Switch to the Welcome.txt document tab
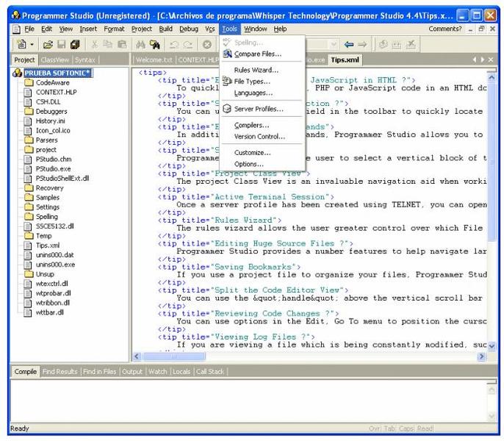504x441 pixels. tap(154, 60)
